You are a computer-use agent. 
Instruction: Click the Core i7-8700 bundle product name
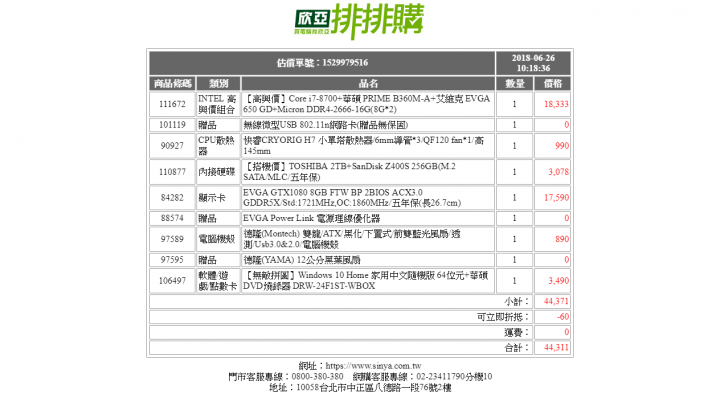pos(368,104)
